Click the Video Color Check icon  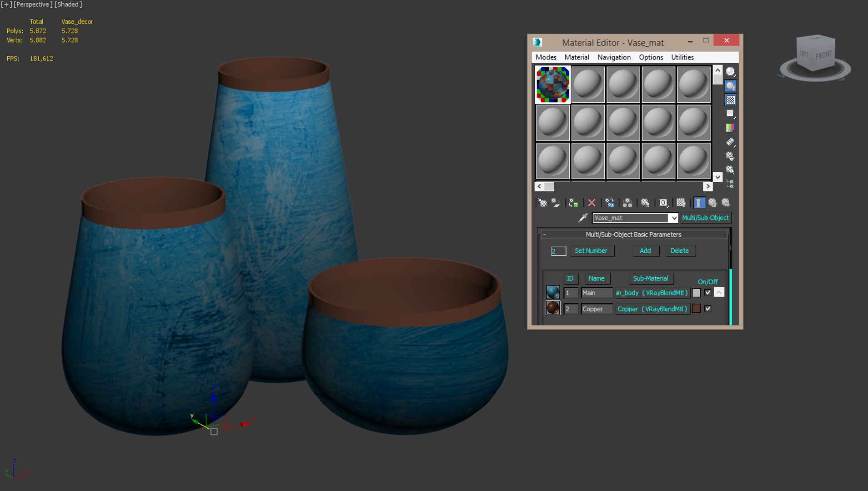tap(730, 128)
